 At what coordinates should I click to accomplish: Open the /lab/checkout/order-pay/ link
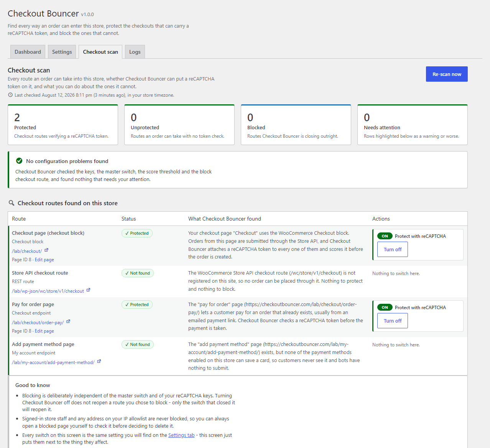pyautogui.click(x=38, y=323)
